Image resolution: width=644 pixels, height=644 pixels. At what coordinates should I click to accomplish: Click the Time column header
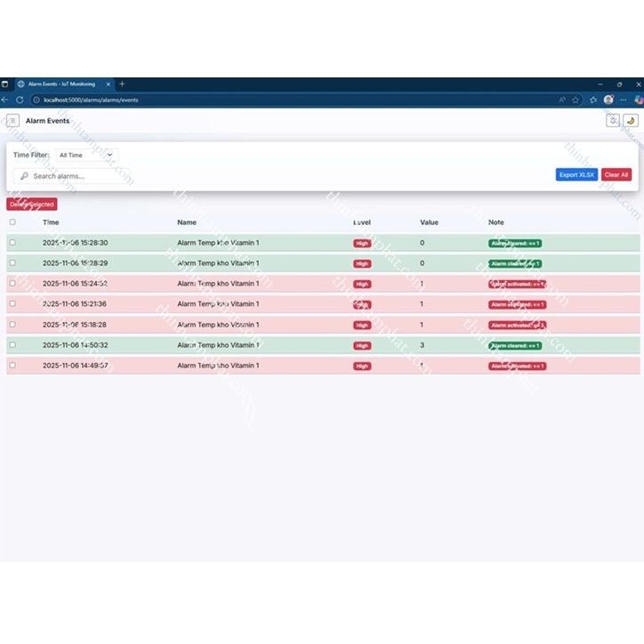pyautogui.click(x=51, y=222)
